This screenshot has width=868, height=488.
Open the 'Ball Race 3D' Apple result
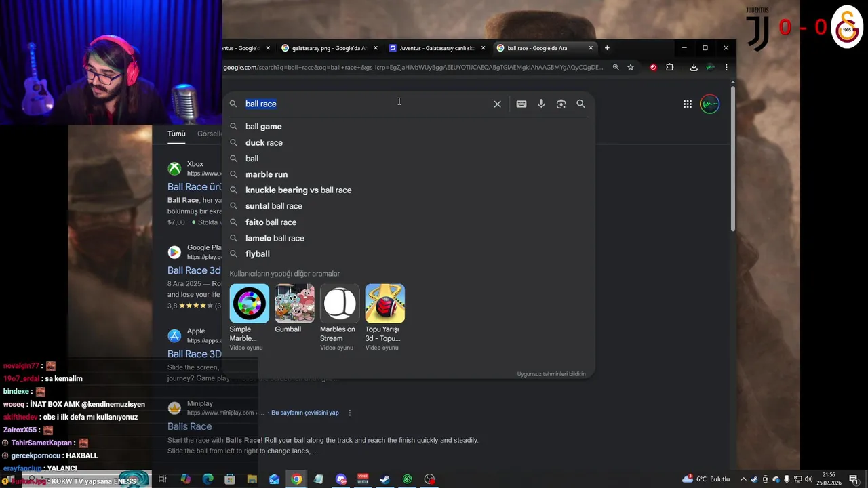pyautogui.click(x=195, y=354)
